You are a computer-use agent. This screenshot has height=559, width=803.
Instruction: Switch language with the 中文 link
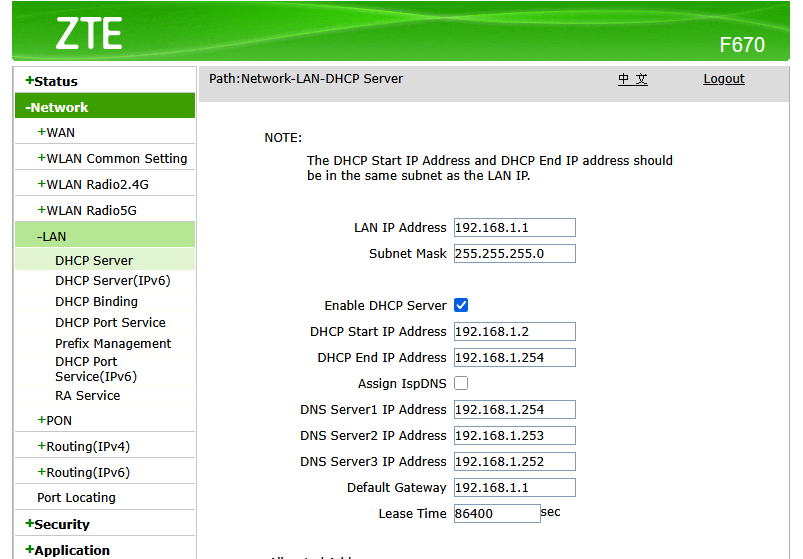(632, 79)
